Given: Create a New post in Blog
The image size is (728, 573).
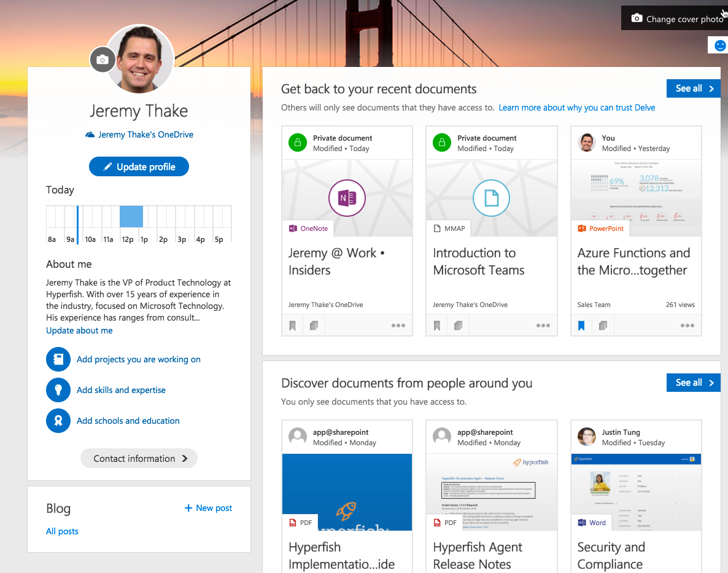Looking at the screenshot, I should click(x=208, y=508).
